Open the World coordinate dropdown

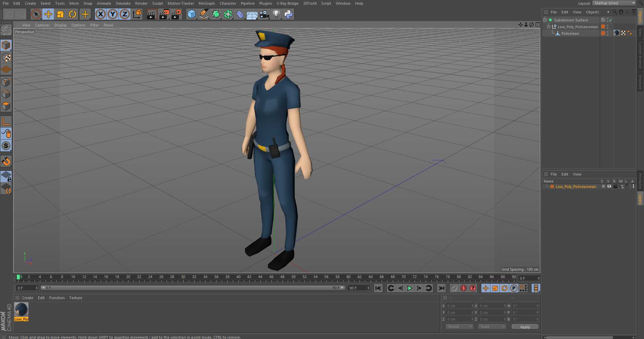[459, 327]
